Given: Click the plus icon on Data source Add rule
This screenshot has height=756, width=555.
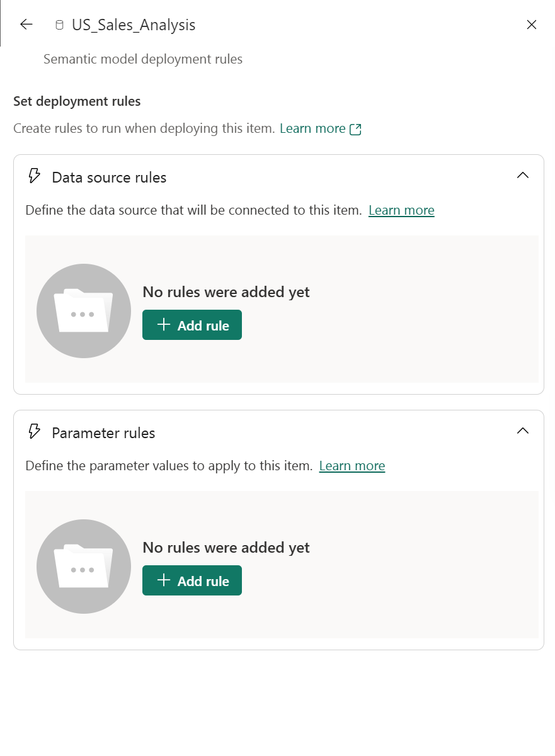Looking at the screenshot, I should click(x=164, y=325).
